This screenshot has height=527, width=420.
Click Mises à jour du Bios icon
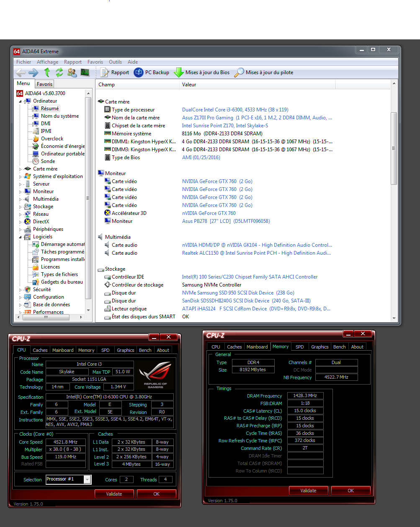pos(179,72)
